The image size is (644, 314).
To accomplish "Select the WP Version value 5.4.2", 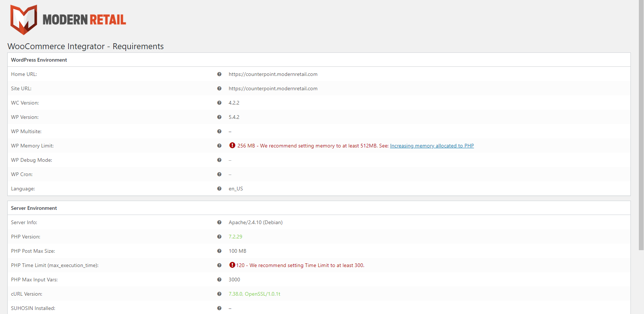I will pyautogui.click(x=234, y=117).
